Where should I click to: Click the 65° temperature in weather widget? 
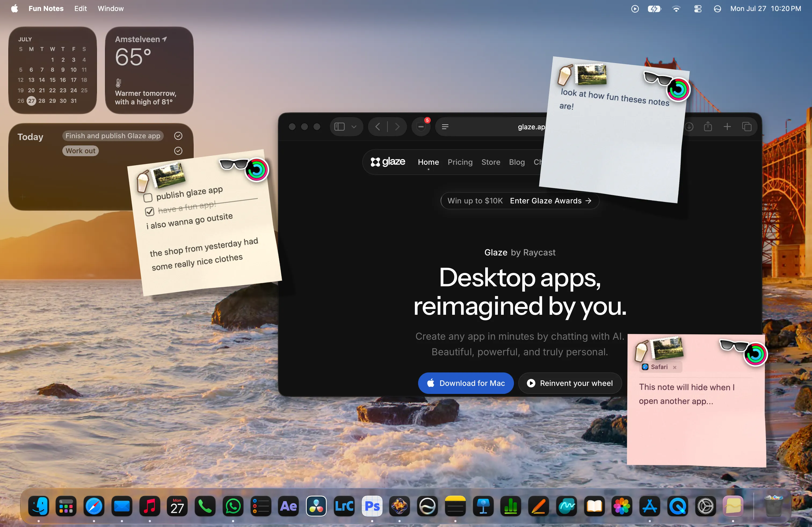pos(133,57)
